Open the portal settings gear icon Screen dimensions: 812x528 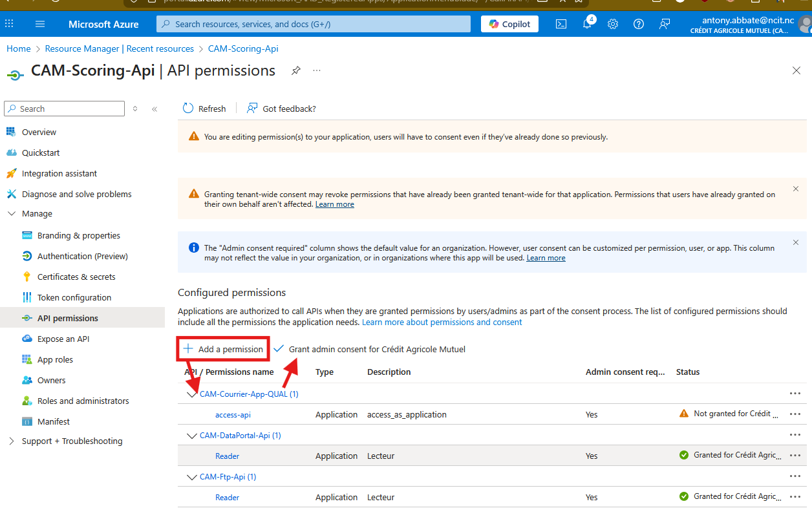click(x=613, y=24)
